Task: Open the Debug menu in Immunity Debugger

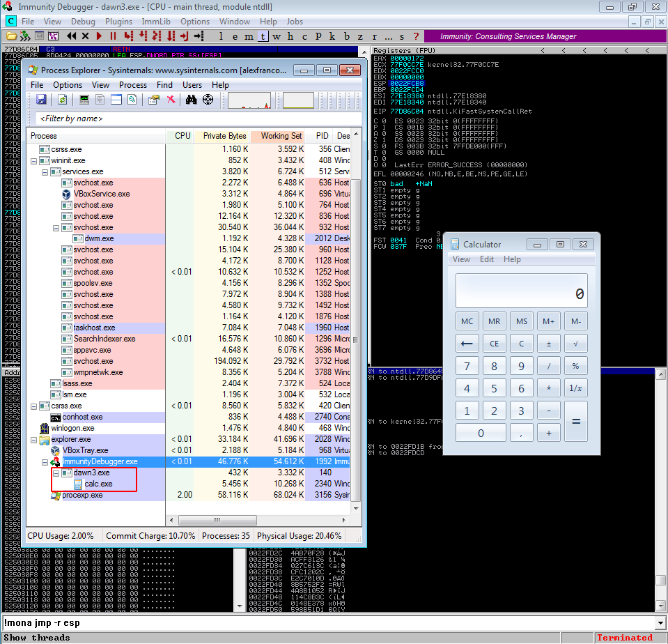Action: pyautogui.click(x=83, y=22)
